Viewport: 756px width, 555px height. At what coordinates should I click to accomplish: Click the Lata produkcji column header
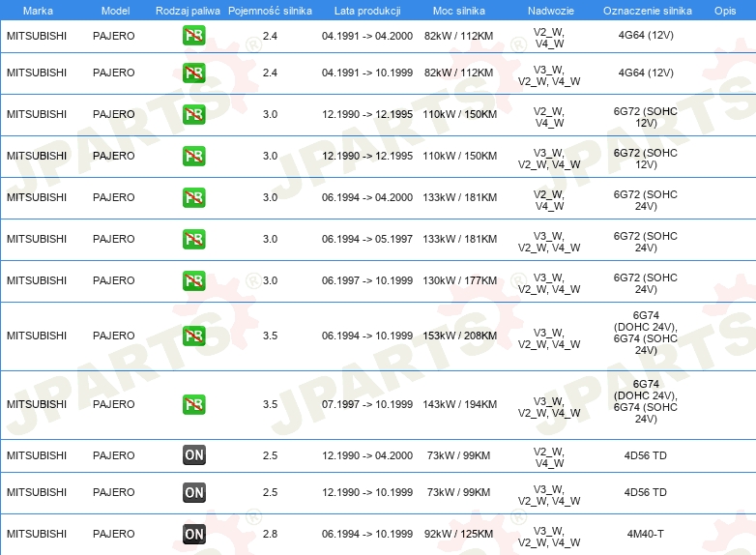pos(367,11)
